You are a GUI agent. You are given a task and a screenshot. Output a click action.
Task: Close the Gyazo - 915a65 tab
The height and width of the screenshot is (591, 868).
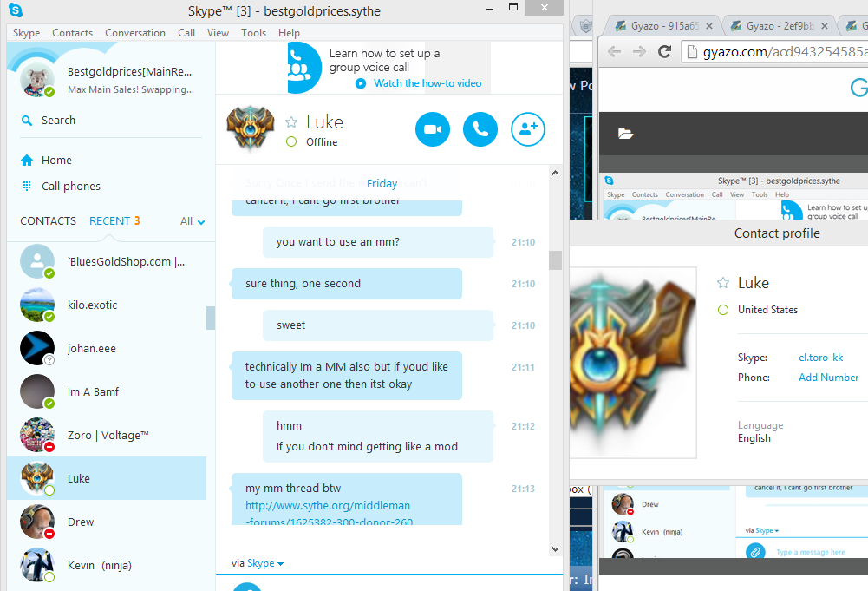(x=709, y=26)
